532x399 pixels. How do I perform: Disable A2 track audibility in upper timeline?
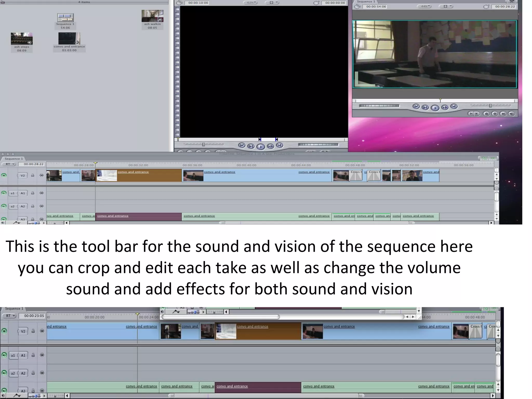(x=4, y=206)
